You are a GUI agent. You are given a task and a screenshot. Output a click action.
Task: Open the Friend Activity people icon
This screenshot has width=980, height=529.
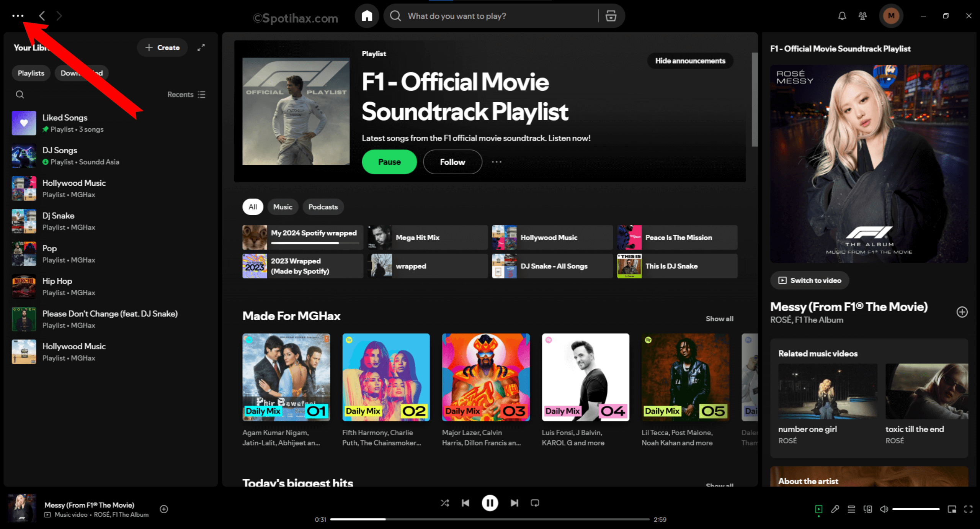tap(862, 16)
